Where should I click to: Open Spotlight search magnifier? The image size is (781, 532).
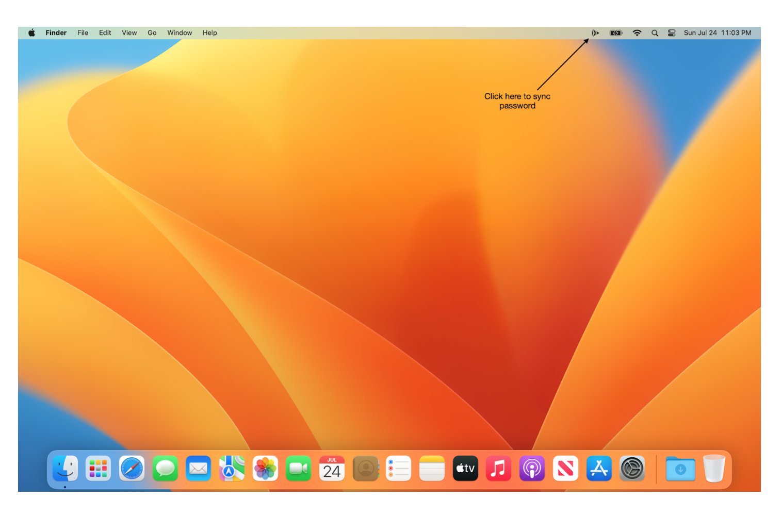pyautogui.click(x=655, y=33)
